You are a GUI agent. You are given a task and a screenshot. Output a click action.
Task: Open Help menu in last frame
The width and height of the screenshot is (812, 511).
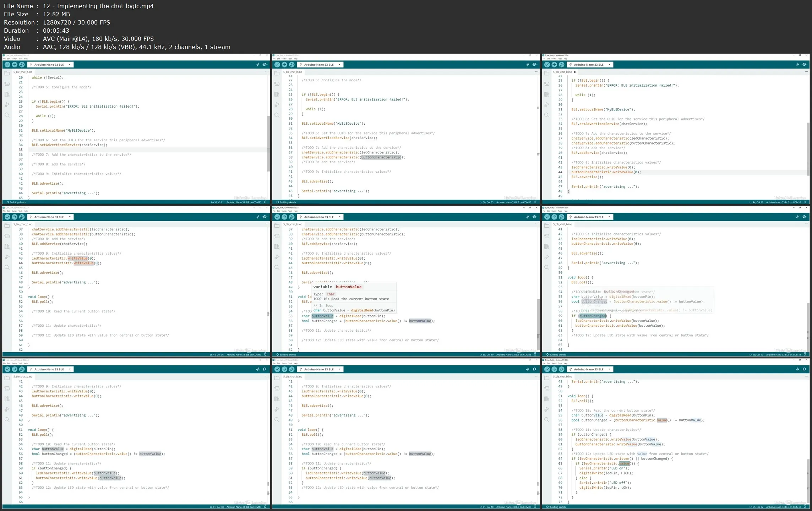click(565, 364)
